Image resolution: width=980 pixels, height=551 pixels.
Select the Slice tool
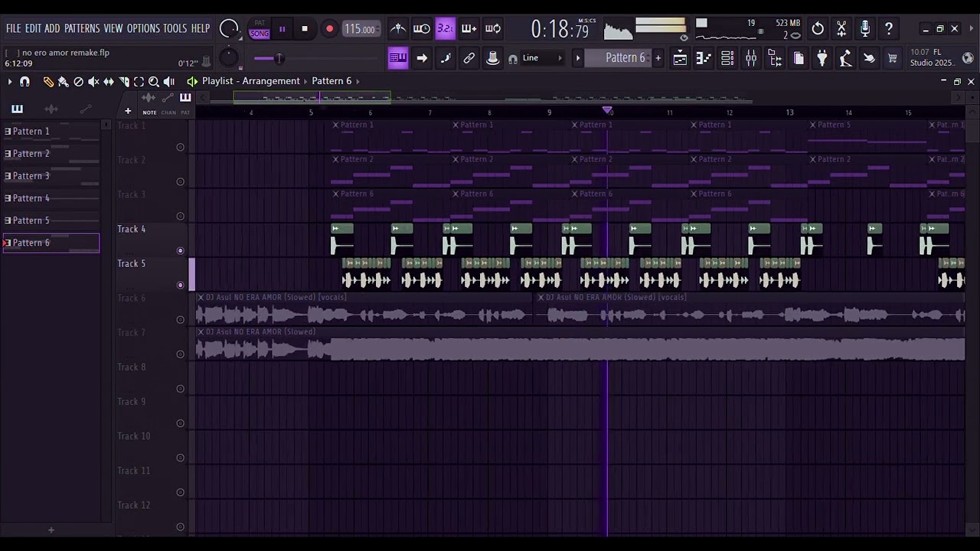coord(124,81)
